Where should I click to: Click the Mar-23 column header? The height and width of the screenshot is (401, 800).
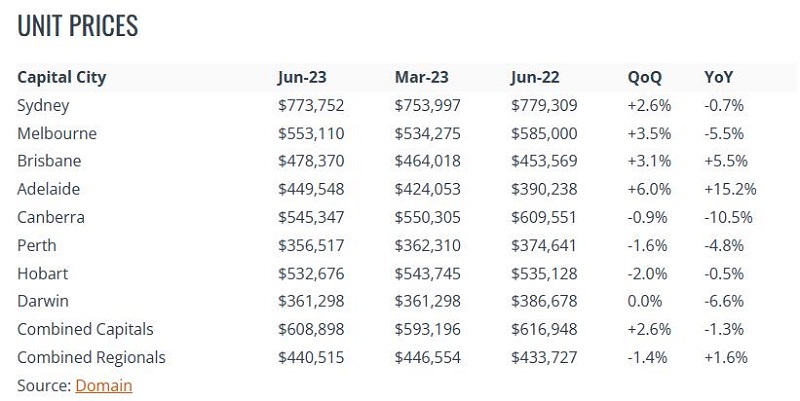pyautogui.click(x=421, y=78)
